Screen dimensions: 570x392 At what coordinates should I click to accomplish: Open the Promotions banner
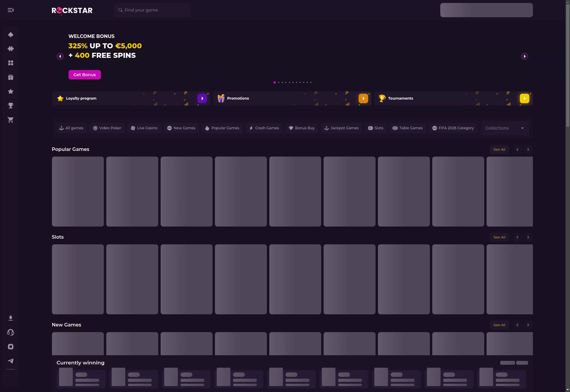[292, 98]
